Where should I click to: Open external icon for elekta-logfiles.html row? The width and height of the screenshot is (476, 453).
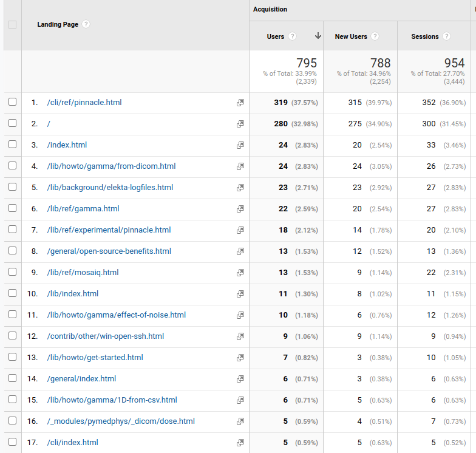(x=240, y=188)
